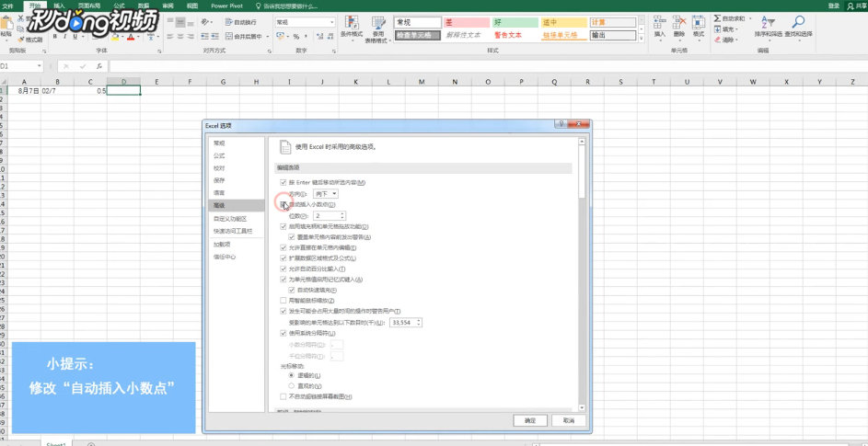
Task: Open the fill color dropdown arrow
Action: coord(122,37)
